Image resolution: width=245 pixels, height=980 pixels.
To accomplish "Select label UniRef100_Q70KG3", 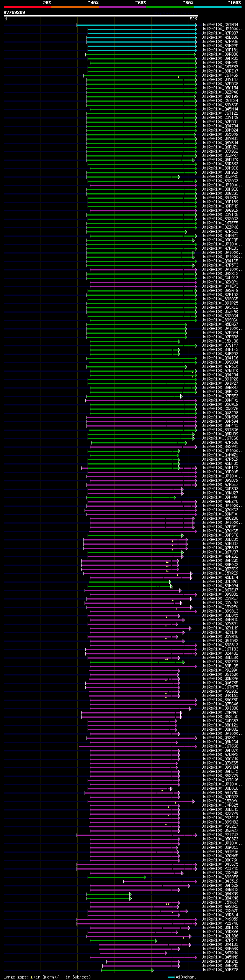I will 220,510.
